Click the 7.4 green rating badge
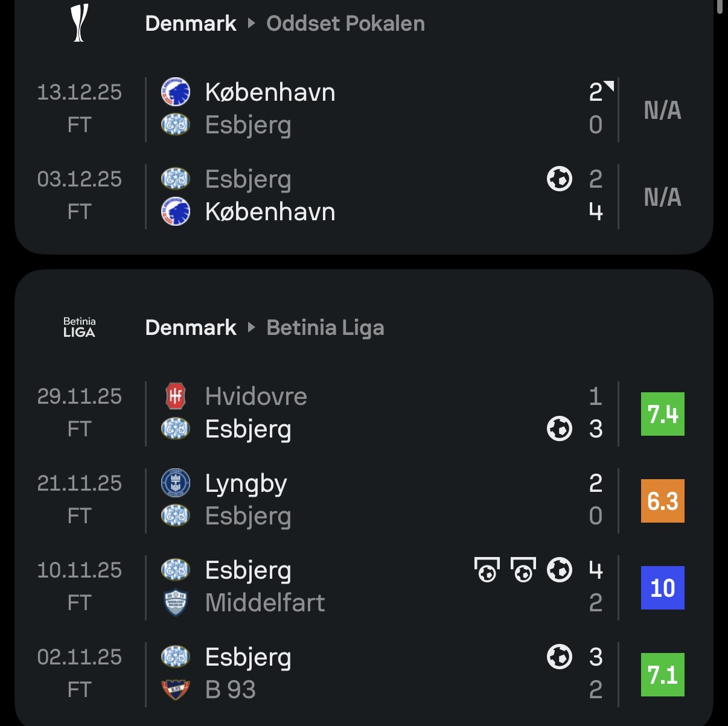Image resolution: width=728 pixels, height=726 pixels. click(x=662, y=414)
